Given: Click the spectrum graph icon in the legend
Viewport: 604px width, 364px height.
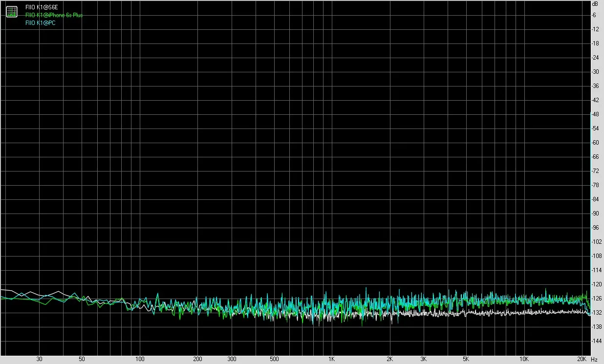Looking at the screenshot, I should (x=12, y=12).
